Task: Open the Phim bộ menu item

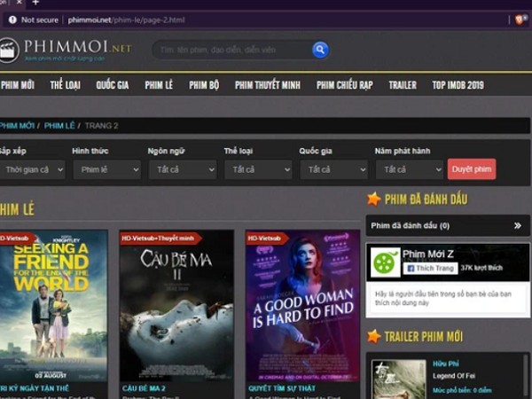Action: [204, 85]
